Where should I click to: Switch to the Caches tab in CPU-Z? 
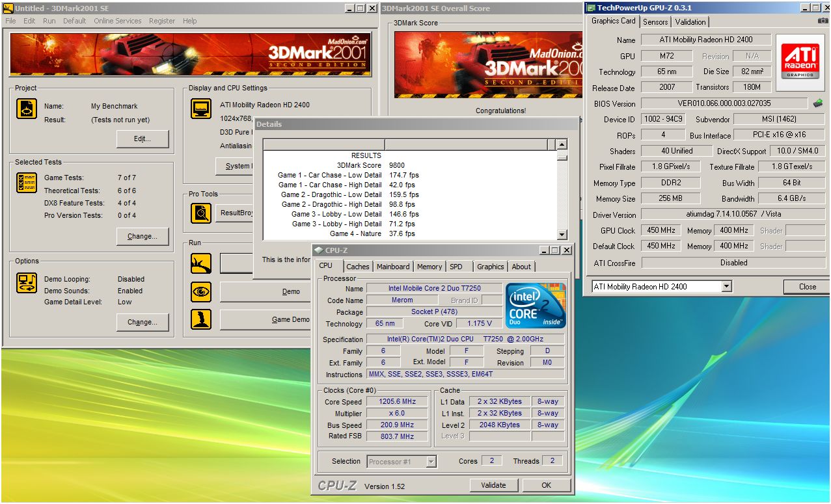(x=358, y=267)
